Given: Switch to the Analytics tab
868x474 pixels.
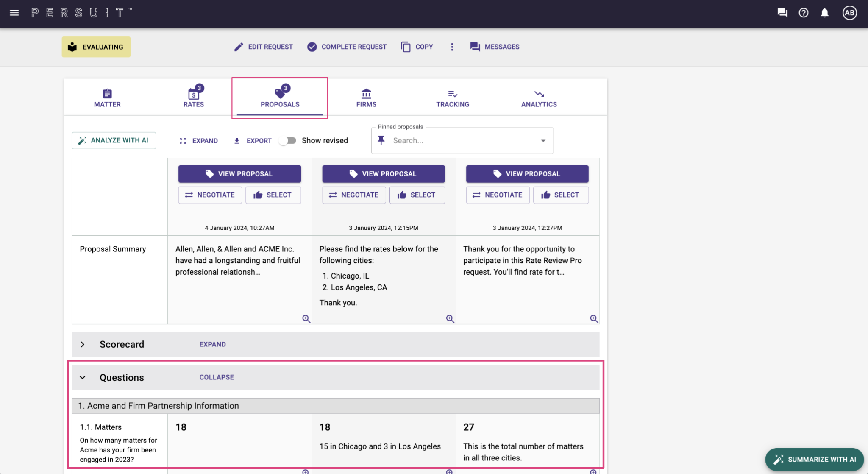Looking at the screenshot, I should pyautogui.click(x=539, y=98).
